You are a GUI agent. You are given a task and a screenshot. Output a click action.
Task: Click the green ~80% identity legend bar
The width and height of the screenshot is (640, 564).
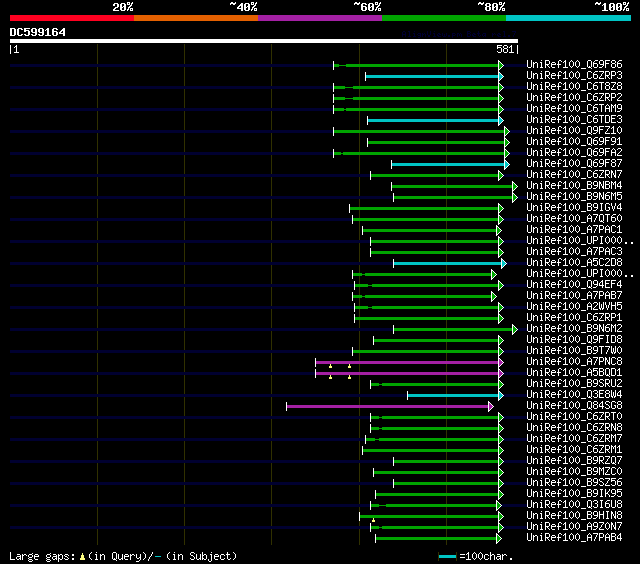click(444, 18)
